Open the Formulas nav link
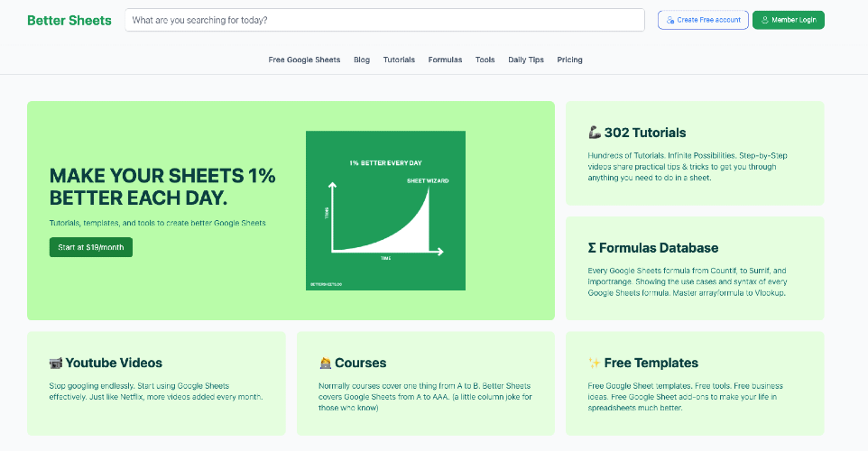The image size is (868, 451). (x=445, y=60)
